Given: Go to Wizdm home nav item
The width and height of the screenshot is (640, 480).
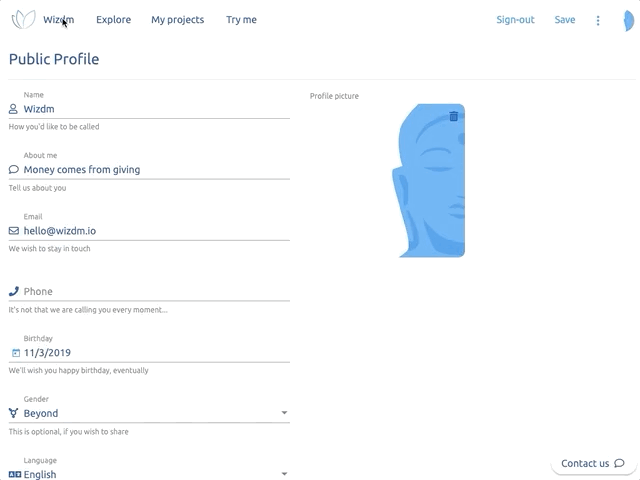Looking at the screenshot, I should (58, 20).
